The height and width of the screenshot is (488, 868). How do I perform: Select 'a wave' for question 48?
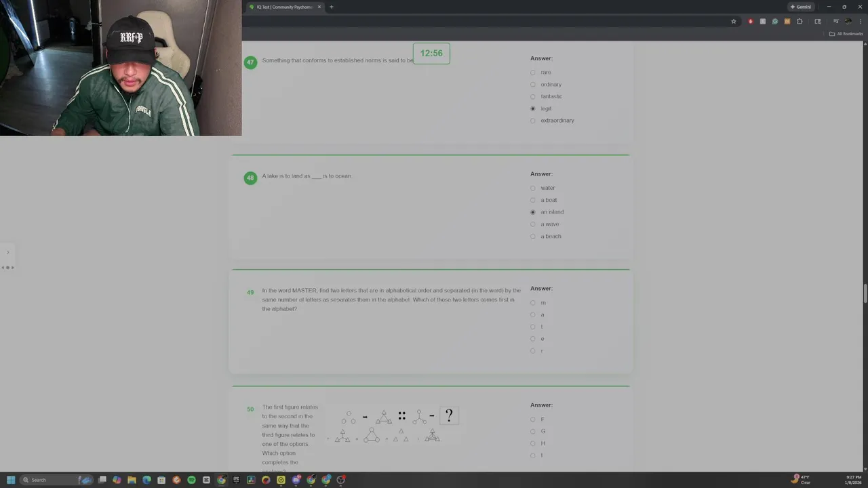pyautogui.click(x=532, y=224)
